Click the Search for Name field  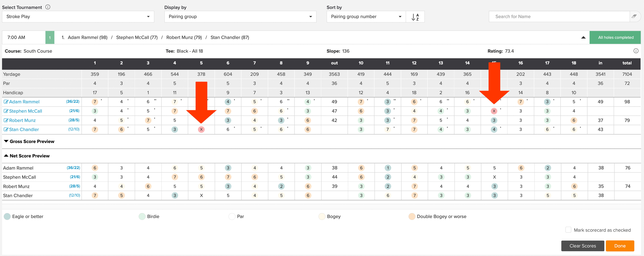tap(559, 17)
